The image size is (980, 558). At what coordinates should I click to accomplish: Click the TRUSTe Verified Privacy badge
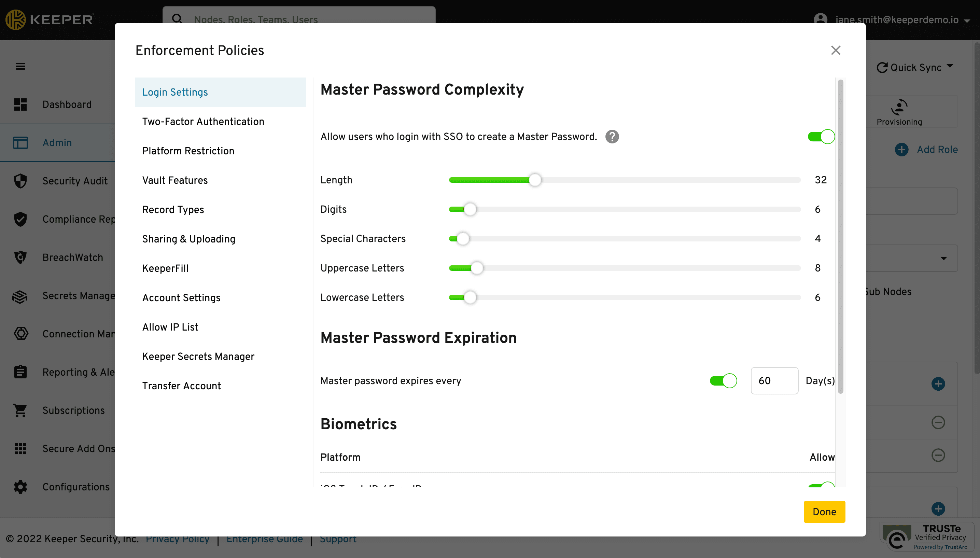pos(926,537)
